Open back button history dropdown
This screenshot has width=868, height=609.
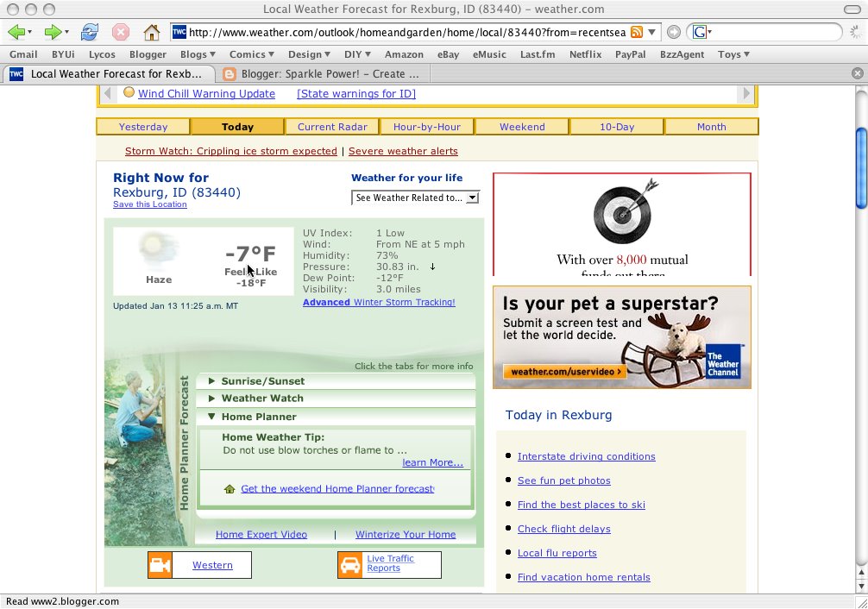[x=29, y=32]
